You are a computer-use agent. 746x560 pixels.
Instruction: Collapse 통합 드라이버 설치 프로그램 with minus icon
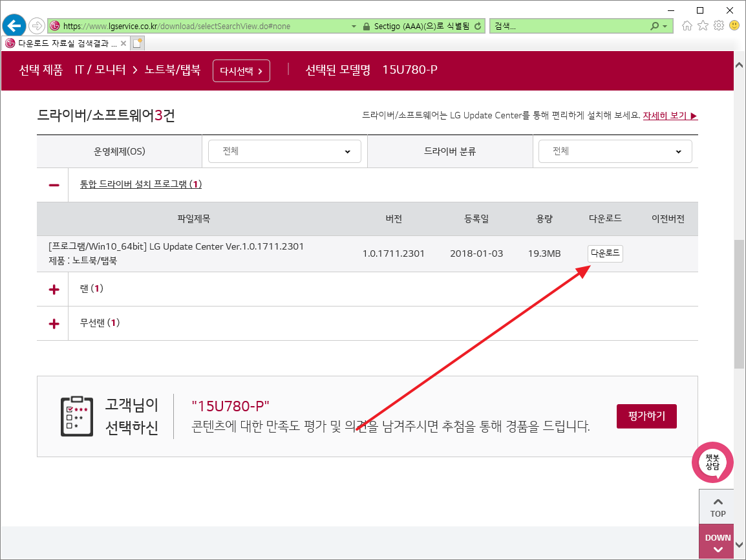pyautogui.click(x=54, y=184)
